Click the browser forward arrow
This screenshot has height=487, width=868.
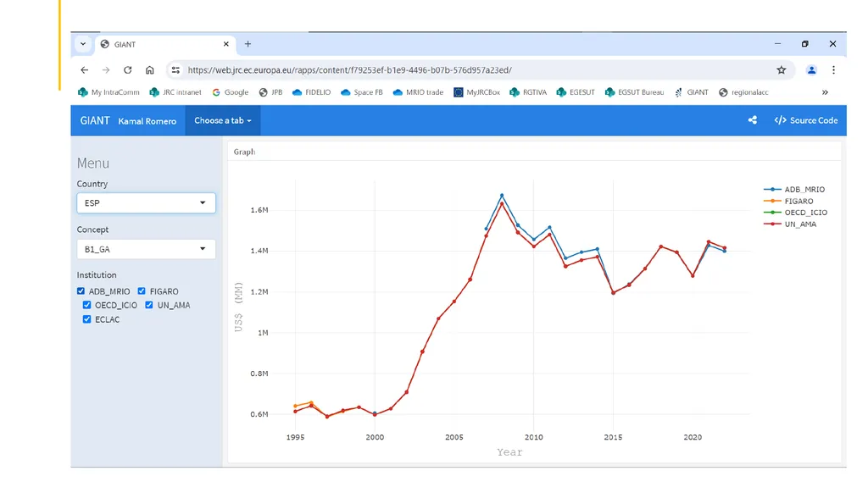pyautogui.click(x=106, y=70)
